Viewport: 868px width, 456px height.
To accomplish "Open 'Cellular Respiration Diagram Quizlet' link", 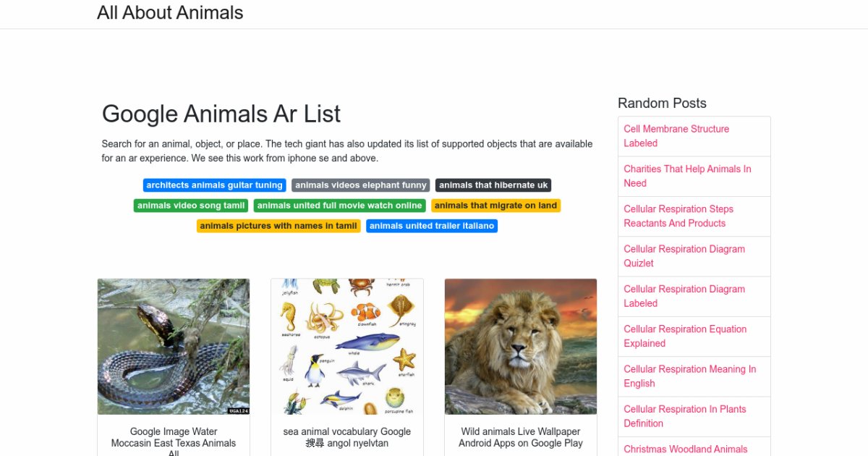I will pyautogui.click(x=684, y=256).
